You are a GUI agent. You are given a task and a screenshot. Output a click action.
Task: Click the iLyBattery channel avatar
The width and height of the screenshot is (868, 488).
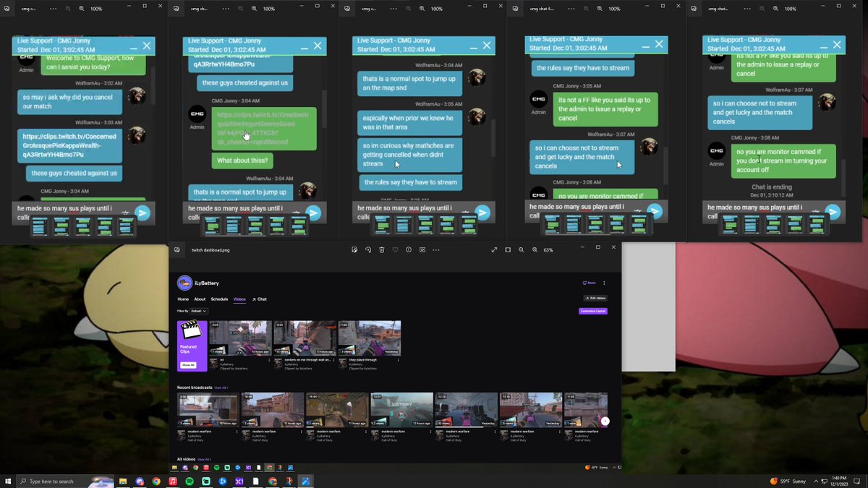[184, 283]
